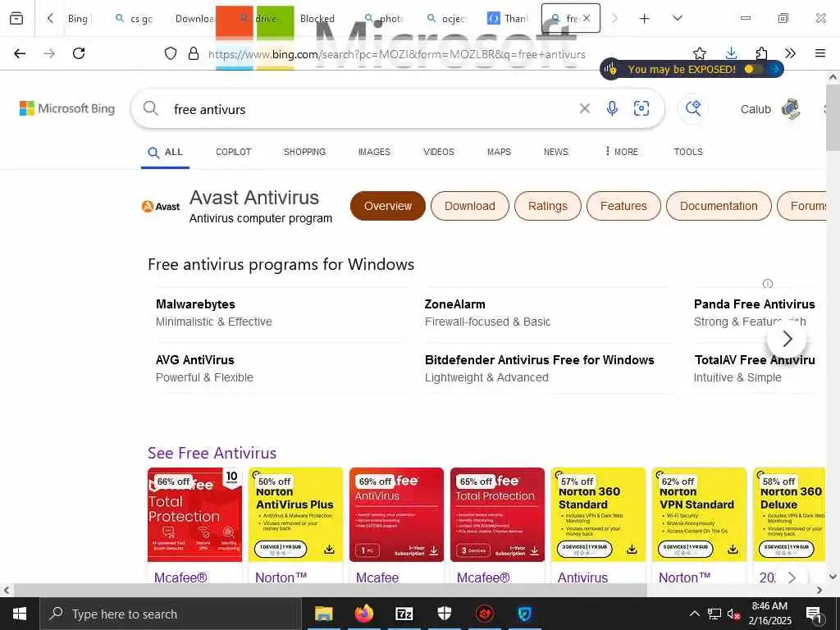This screenshot has height=630, width=840.
Task: Select the Avast Download pill
Action: (470, 206)
